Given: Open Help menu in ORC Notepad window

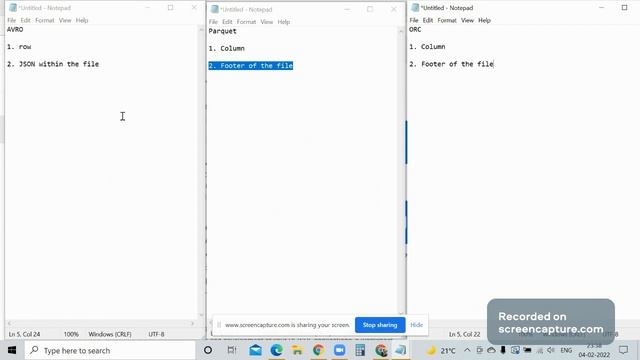Looking at the screenshot, I should 484,20.
